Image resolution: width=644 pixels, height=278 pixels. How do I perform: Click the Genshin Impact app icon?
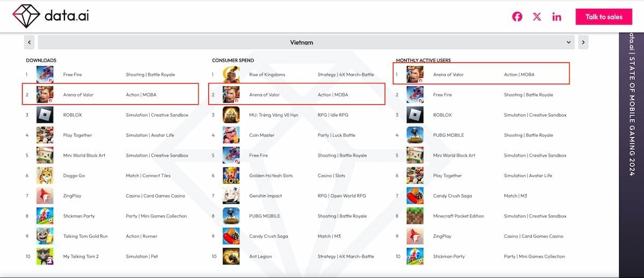pyautogui.click(x=231, y=196)
